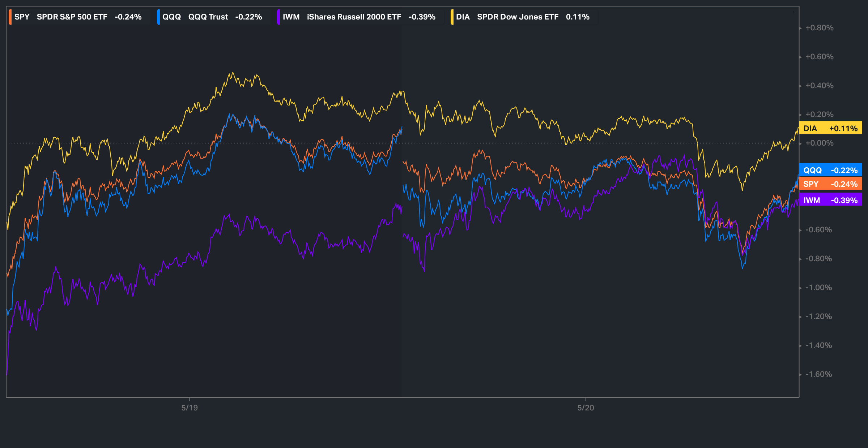The height and width of the screenshot is (448, 868).
Task: Toggle iShares Russell 2000 ETF legend entry
Action: [x=354, y=17]
